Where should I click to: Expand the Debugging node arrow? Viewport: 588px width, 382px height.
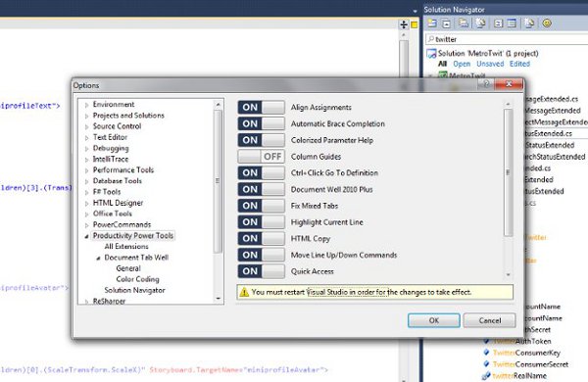[x=86, y=149]
